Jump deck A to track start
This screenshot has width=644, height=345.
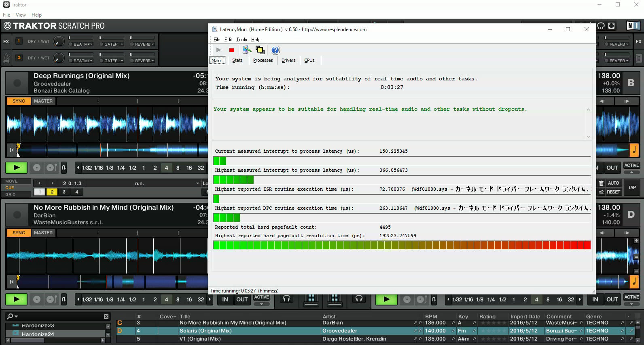pyautogui.click(x=12, y=150)
